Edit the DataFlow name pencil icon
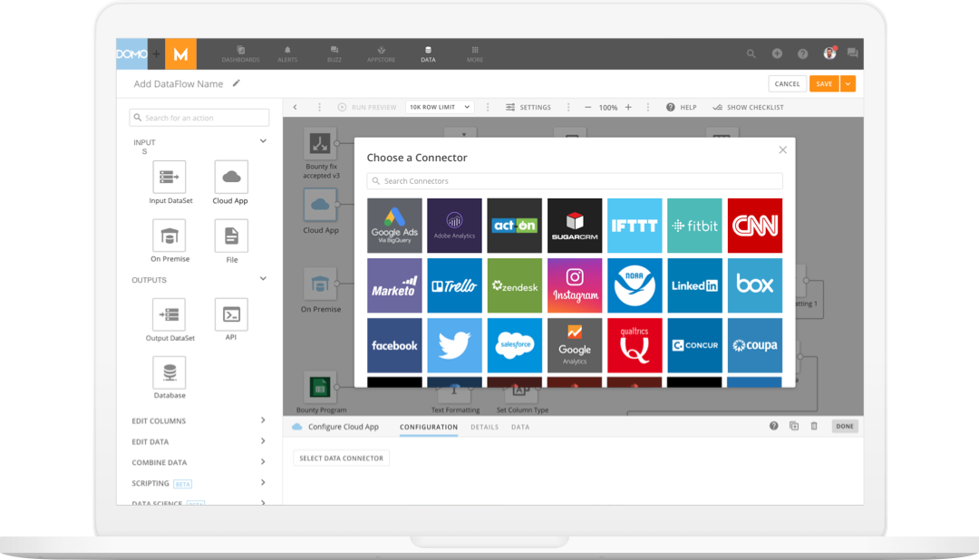This screenshot has width=979, height=560. pyautogui.click(x=236, y=83)
